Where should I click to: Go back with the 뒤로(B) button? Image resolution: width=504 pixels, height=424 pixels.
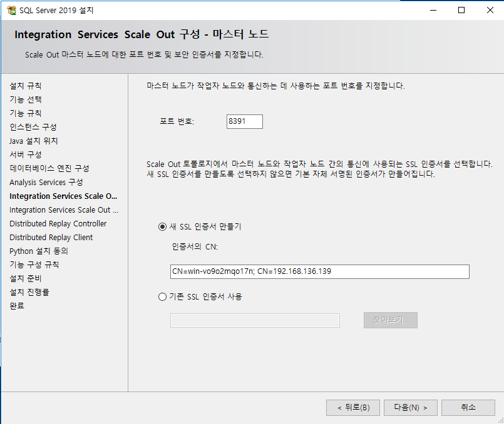353,408
